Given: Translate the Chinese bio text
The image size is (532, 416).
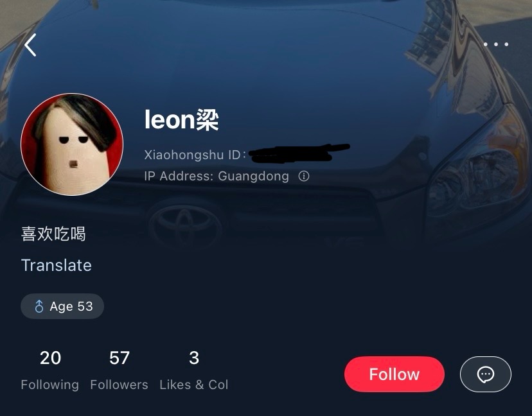Looking at the screenshot, I should pyautogui.click(x=57, y=265).
